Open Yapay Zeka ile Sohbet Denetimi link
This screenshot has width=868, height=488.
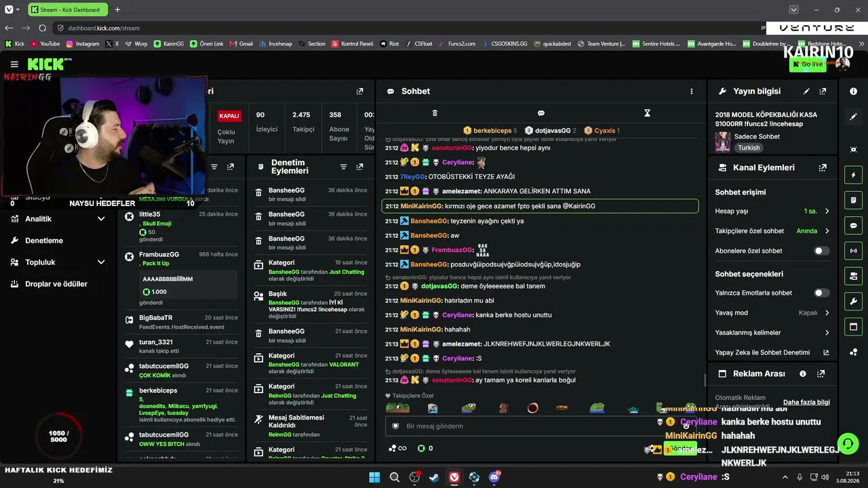pyautogui.click(x=772, y=352)
